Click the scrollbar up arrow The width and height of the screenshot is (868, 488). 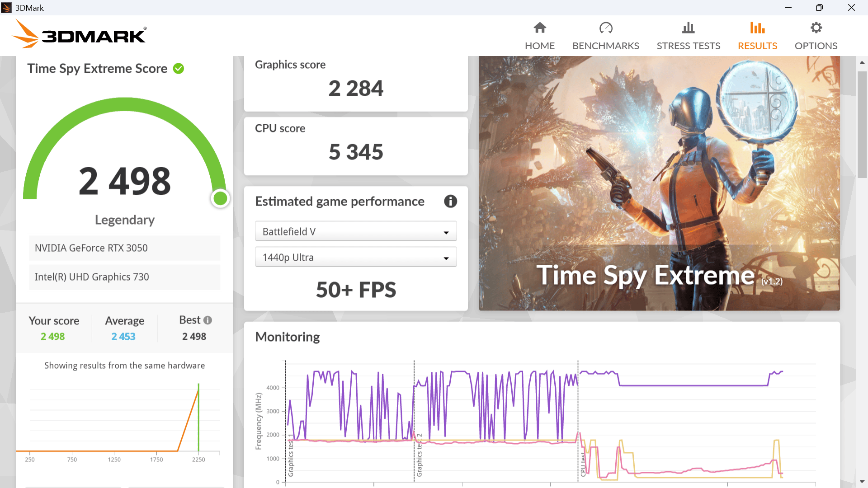click(x=862, y=62)
